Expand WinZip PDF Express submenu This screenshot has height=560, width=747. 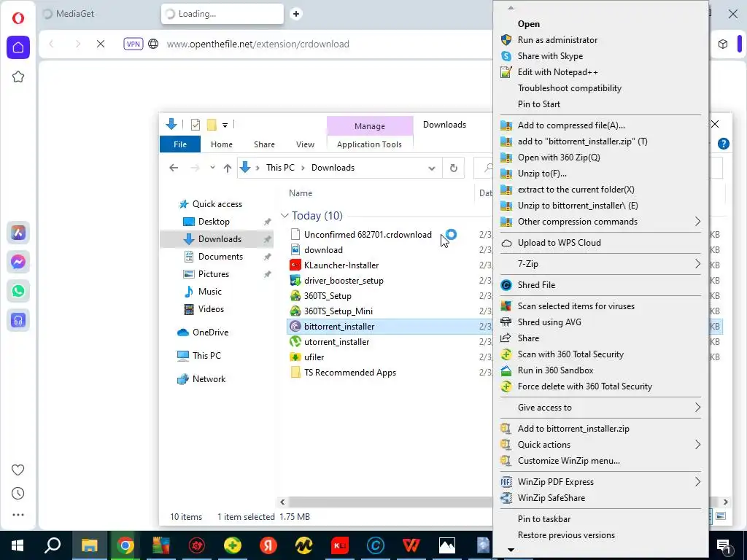600,482
